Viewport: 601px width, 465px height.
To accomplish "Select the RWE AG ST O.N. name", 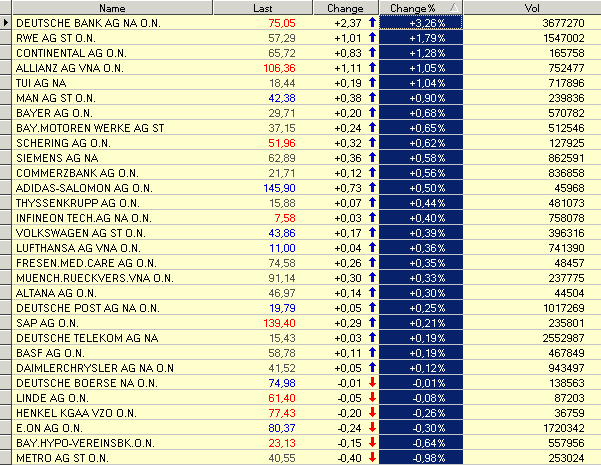I will tap(56, 38).
